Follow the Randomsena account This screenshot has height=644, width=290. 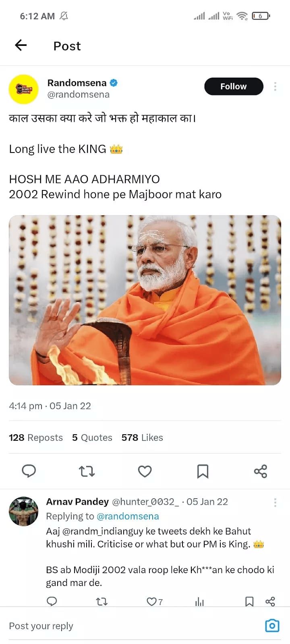(x=234, y=87)
